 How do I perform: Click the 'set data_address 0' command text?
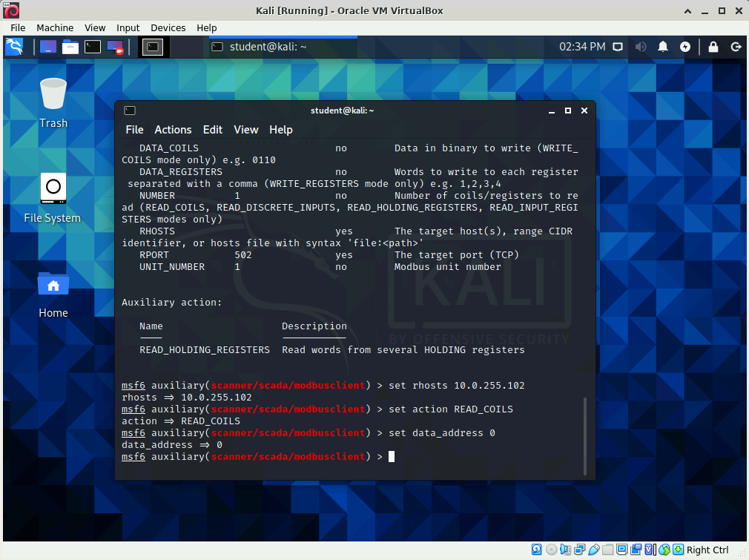[442, 433]
